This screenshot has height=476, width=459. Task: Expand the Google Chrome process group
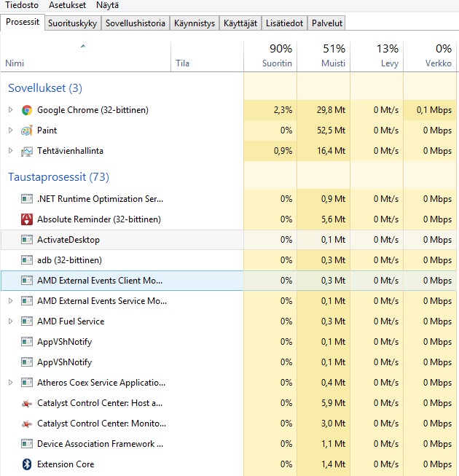point(10,110)
